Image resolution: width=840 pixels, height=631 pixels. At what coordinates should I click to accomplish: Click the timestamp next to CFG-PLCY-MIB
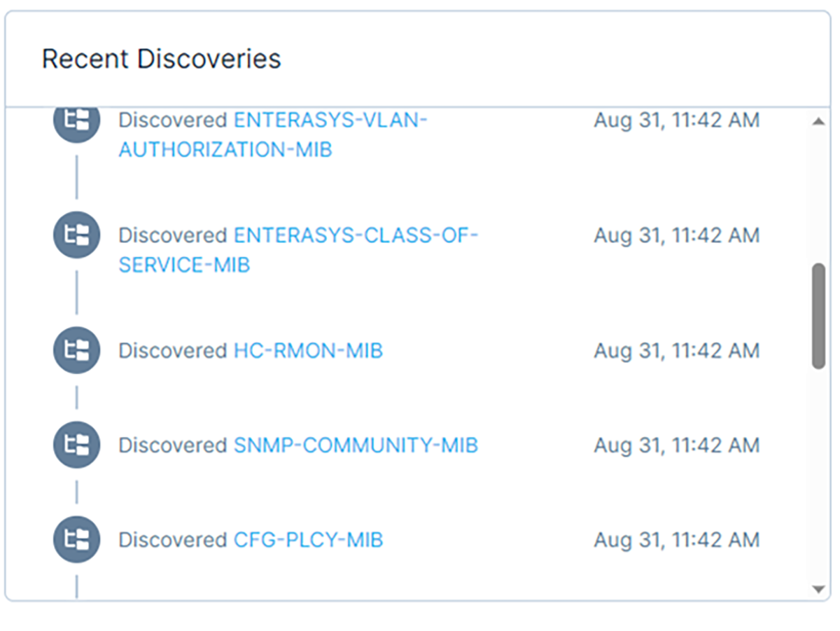676,540
